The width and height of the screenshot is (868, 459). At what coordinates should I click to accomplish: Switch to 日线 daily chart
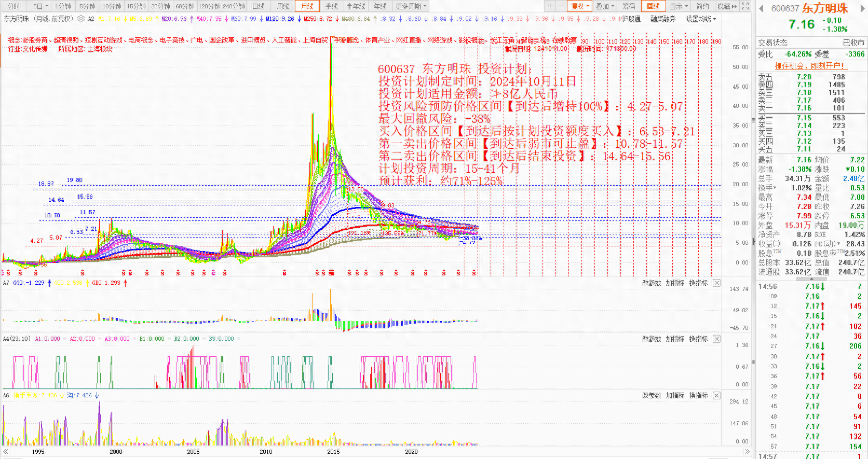click(259, 6)
